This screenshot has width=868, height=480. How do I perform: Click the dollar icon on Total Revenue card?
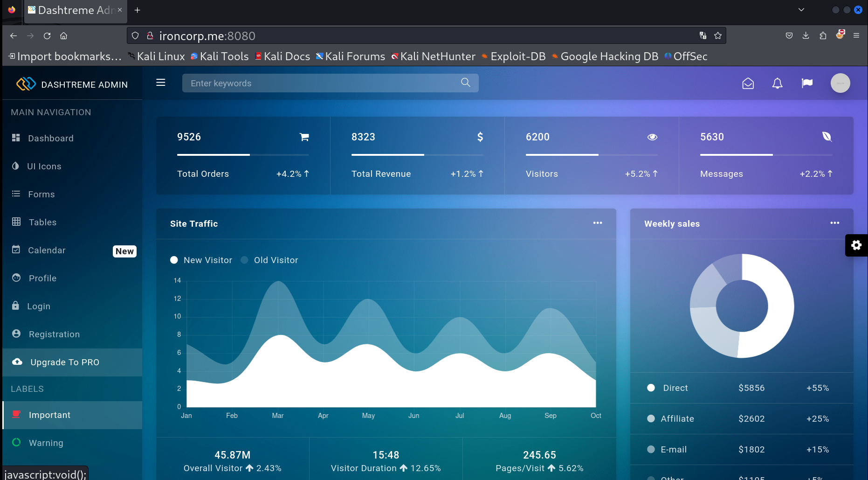tap(480, 137)
